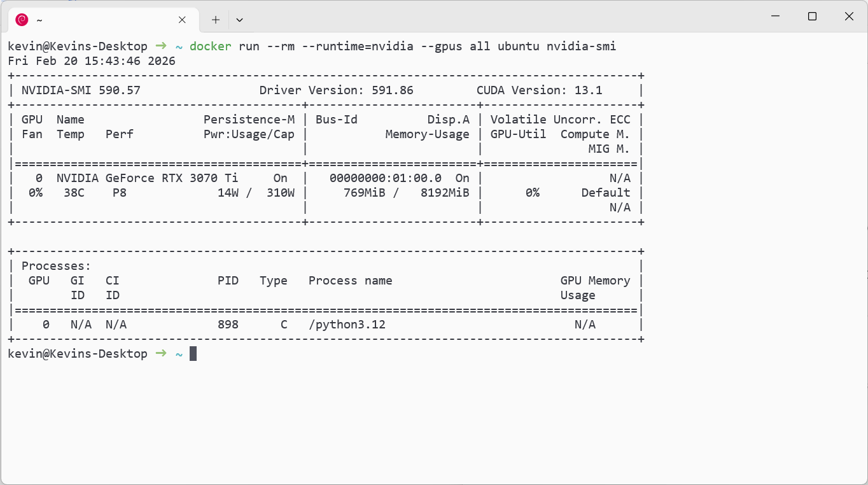Click the PID value 898
Screen dimensions: 868x485
(228, 325)
